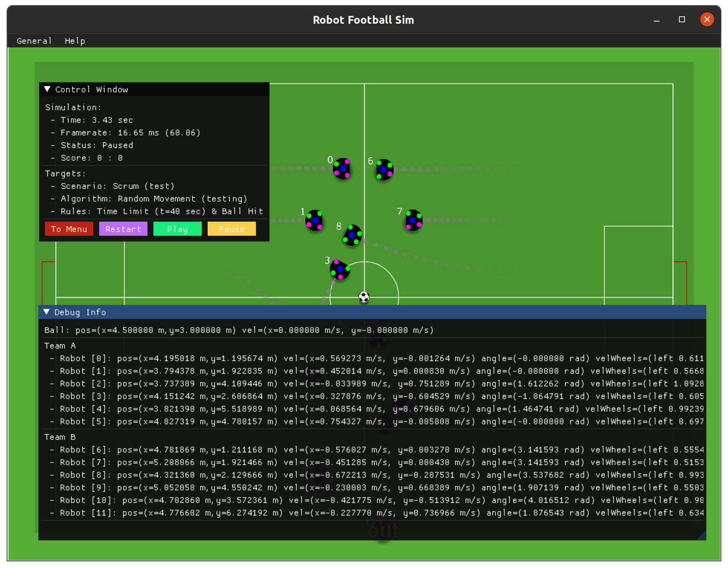Collapse the Control Window panel triangle
Viewport: 728px width, 568px height.
[x=47, y=89]
